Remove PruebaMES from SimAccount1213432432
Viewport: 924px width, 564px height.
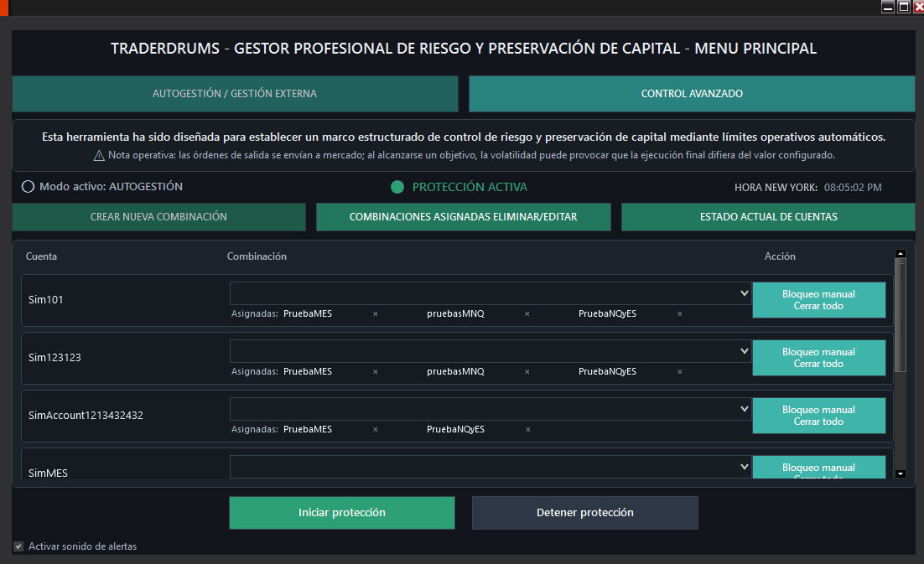click(375, 430)
